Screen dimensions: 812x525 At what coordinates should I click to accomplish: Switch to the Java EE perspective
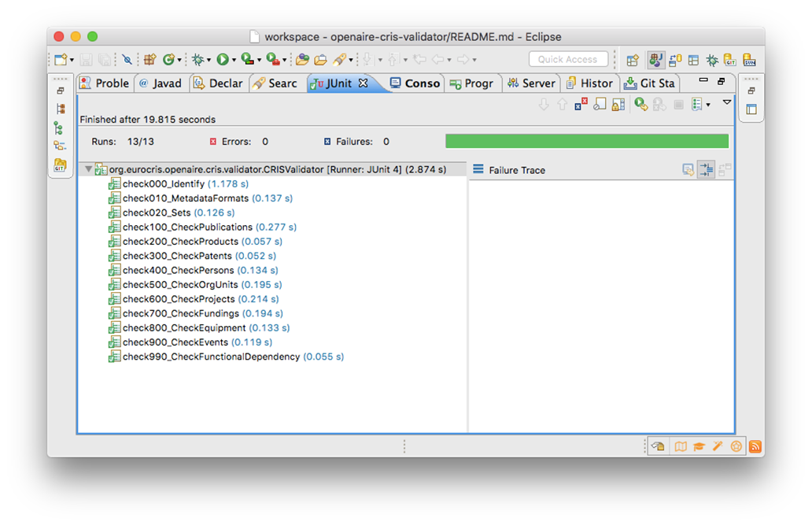[x=655, y=60]
